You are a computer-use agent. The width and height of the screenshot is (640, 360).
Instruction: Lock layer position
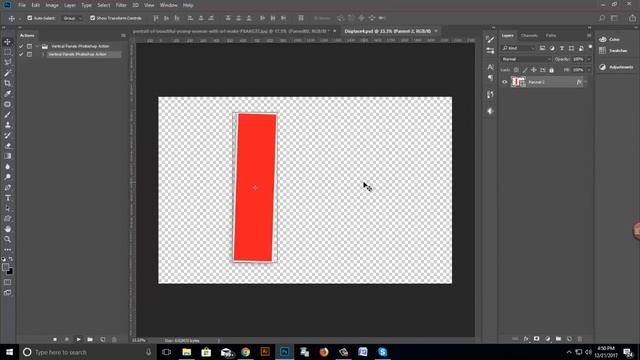pyautogui.click(x=533, y=70)
